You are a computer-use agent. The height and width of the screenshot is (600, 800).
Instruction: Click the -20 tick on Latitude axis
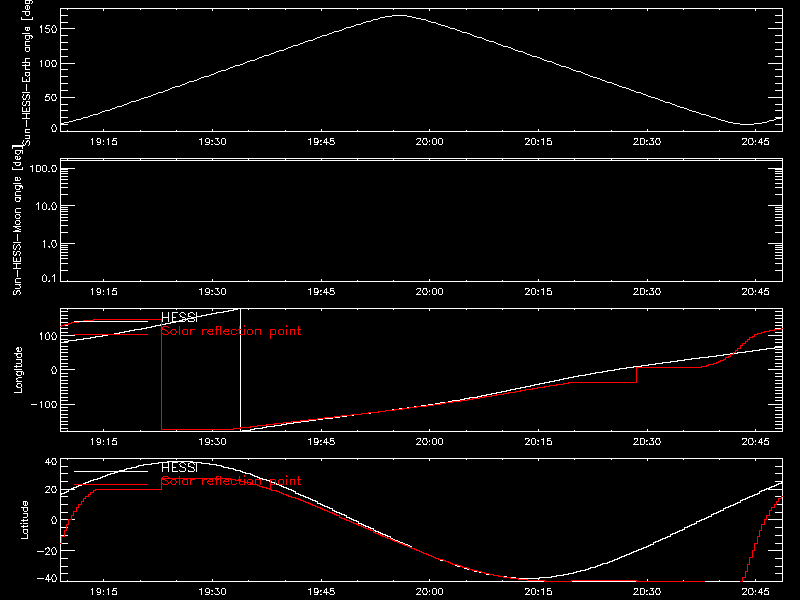[x=47, y=551]
